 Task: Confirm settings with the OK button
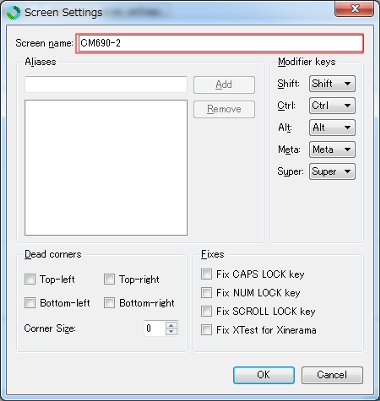tap(264, 375)
